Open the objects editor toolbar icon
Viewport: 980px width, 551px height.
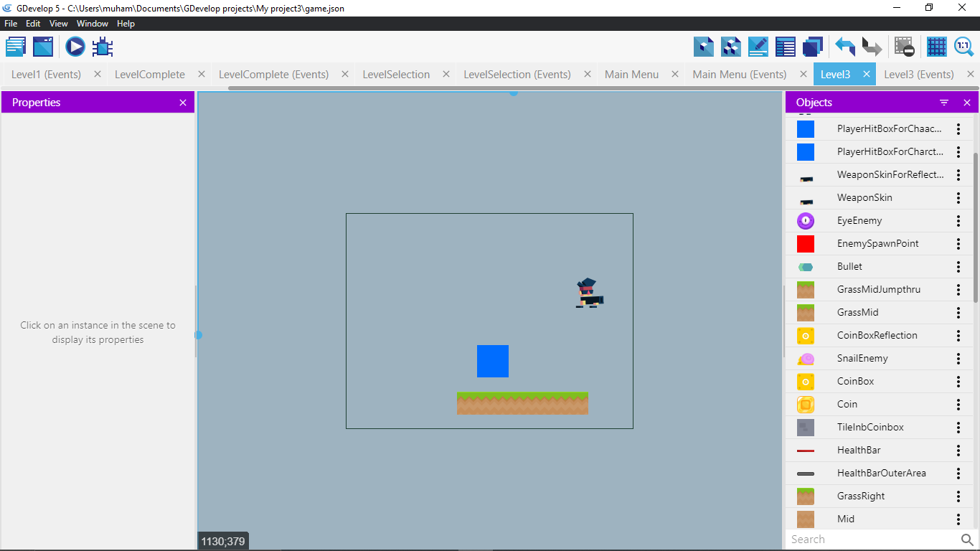pos(704,47)
